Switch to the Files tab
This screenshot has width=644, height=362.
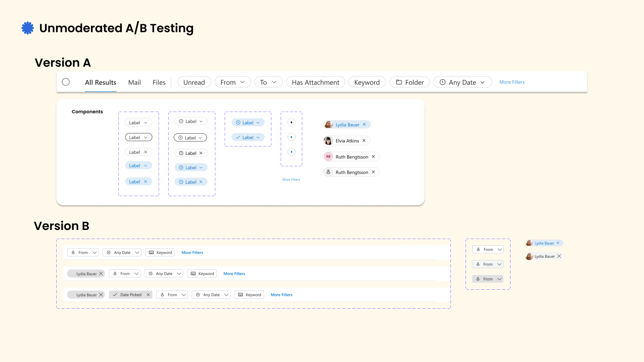pos(159,82)
